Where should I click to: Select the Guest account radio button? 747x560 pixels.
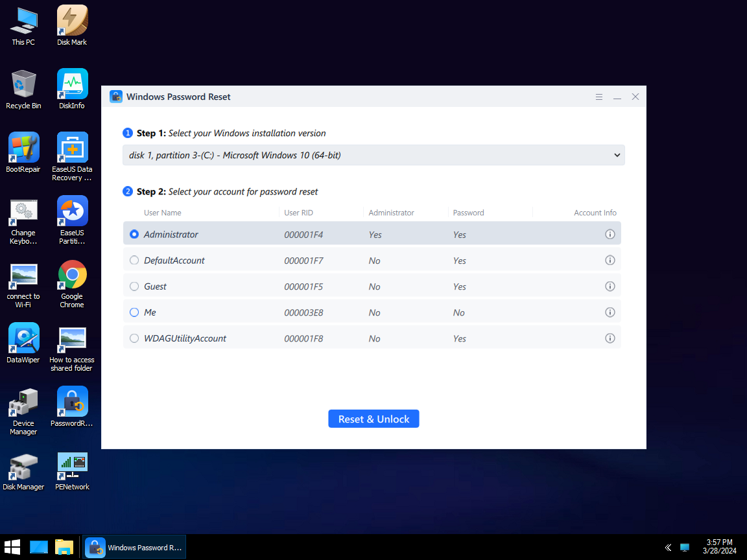[x=134, y=286]
